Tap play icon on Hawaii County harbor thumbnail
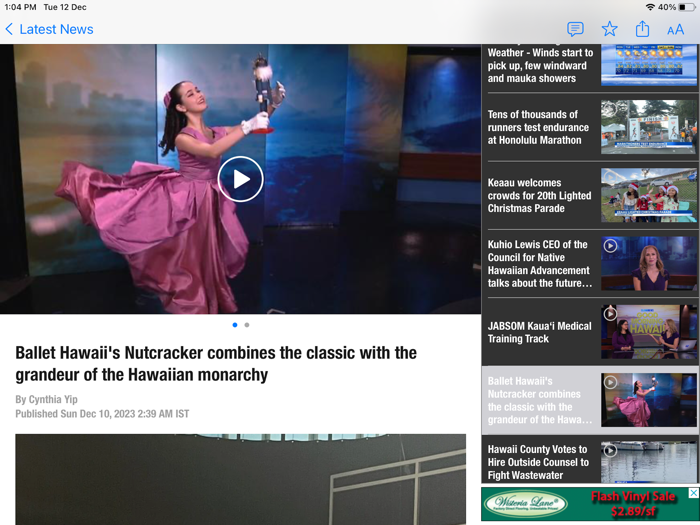Screen dimensions: 700x525 point(610,450)
